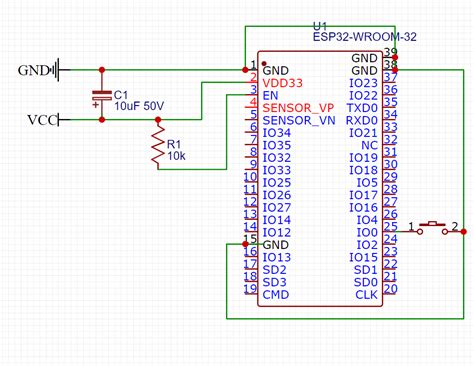Click the IO12 pin label
Screen dimensions: 474x367
277,232
